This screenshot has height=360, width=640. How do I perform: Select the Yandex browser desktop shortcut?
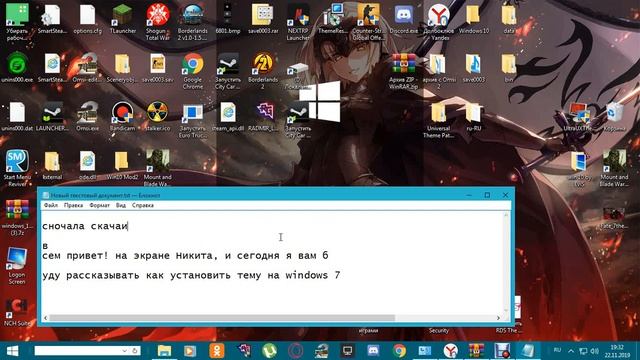pos(438,22)
